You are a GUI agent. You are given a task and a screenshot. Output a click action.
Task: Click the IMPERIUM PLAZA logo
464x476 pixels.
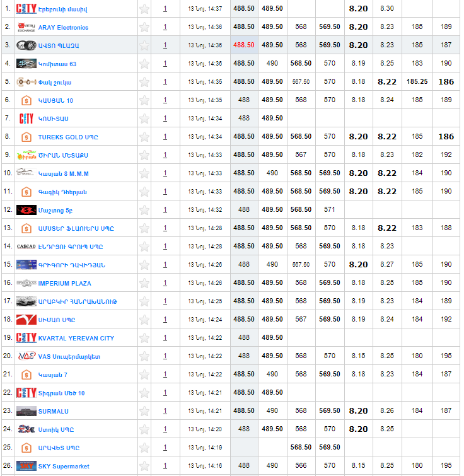coord(26,283)
